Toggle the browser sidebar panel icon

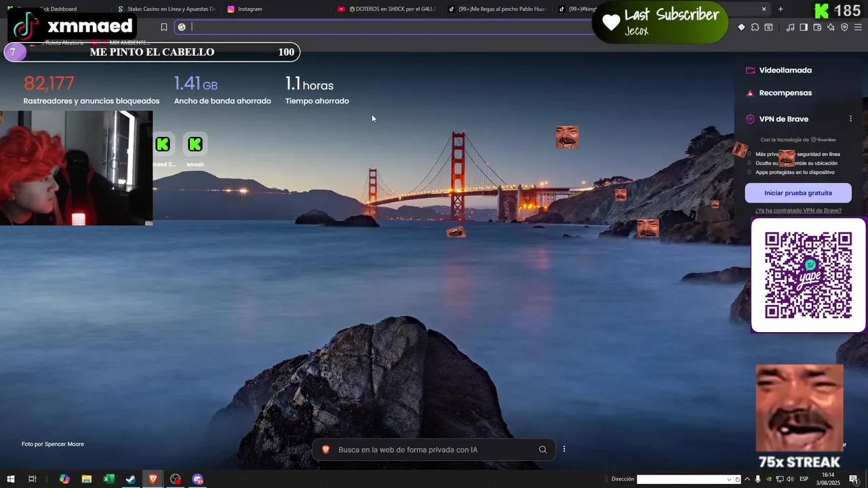point(804,27)
